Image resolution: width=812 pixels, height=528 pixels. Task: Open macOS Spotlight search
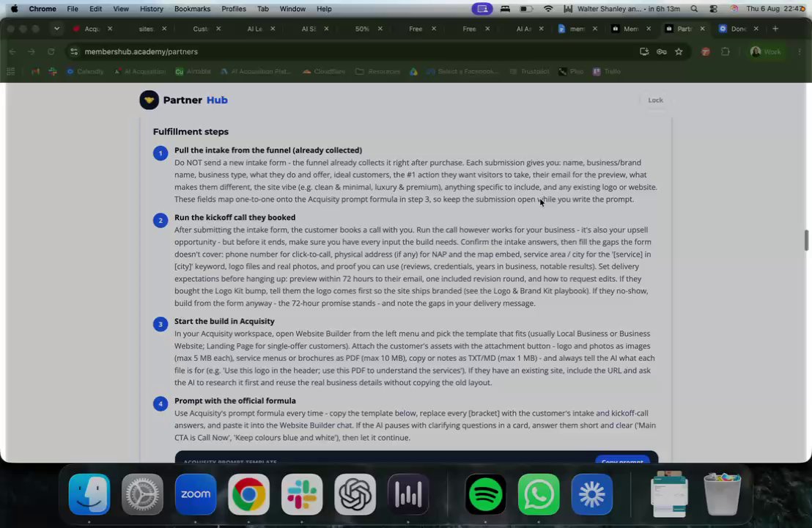[694, 9]
